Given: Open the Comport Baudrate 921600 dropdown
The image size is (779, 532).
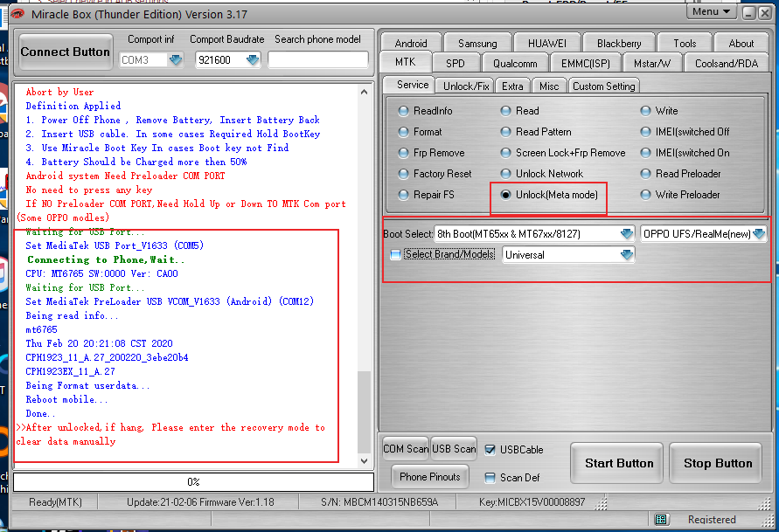Looking at the screenshot, I should click(253, 60).
